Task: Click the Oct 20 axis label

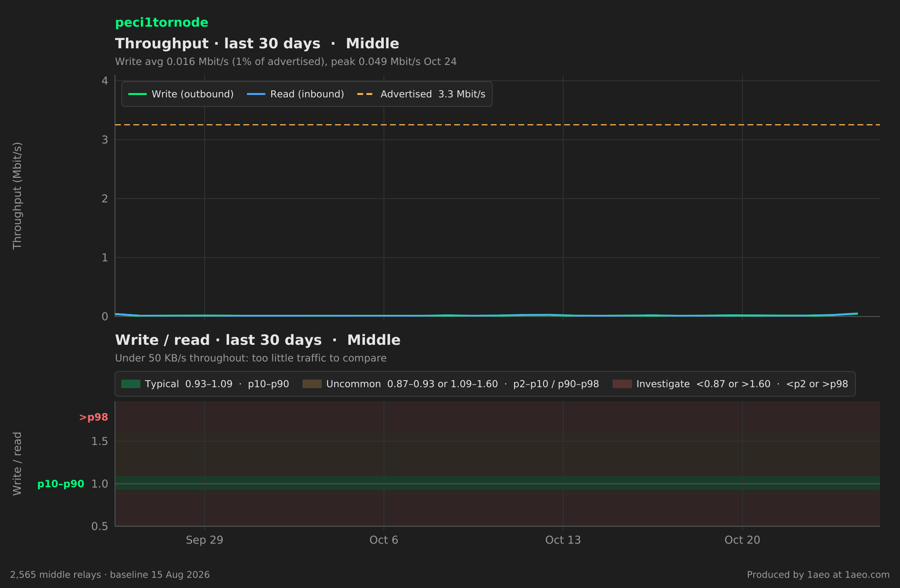Action: 742,540
